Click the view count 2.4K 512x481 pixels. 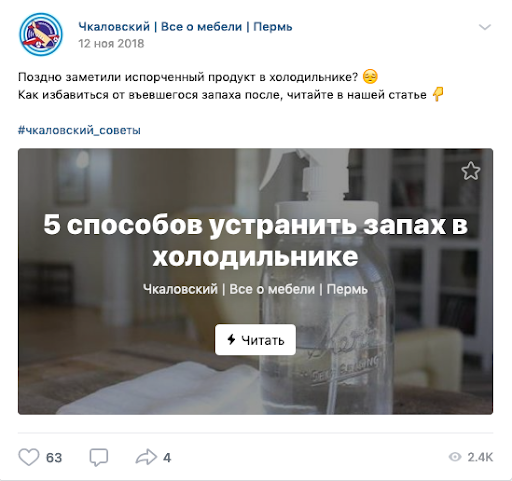pyautogui.click(x=480, y=457)
